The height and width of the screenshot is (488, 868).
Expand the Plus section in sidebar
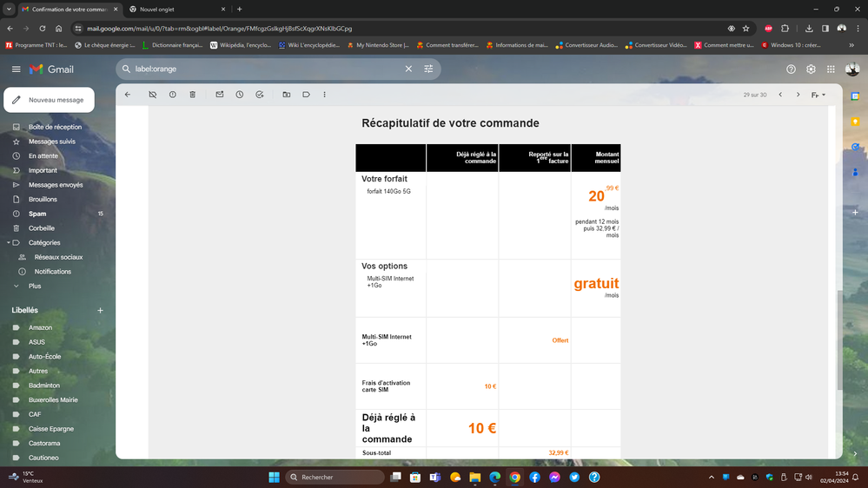tap(34, 286)
